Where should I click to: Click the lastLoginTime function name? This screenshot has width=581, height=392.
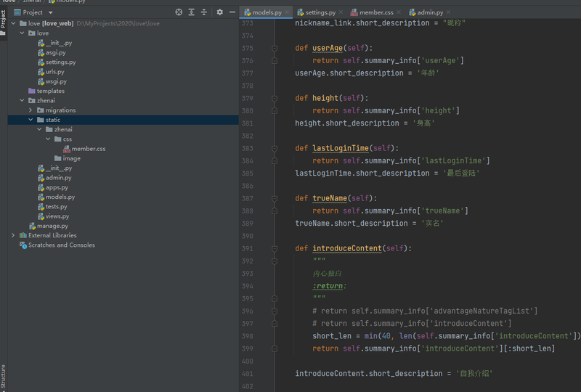341,148
